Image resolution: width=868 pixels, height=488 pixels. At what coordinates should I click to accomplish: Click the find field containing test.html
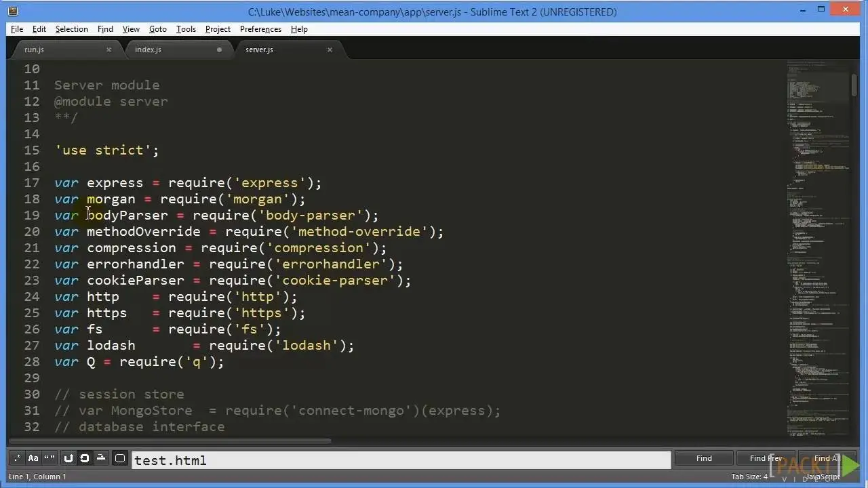click(401, 460)
